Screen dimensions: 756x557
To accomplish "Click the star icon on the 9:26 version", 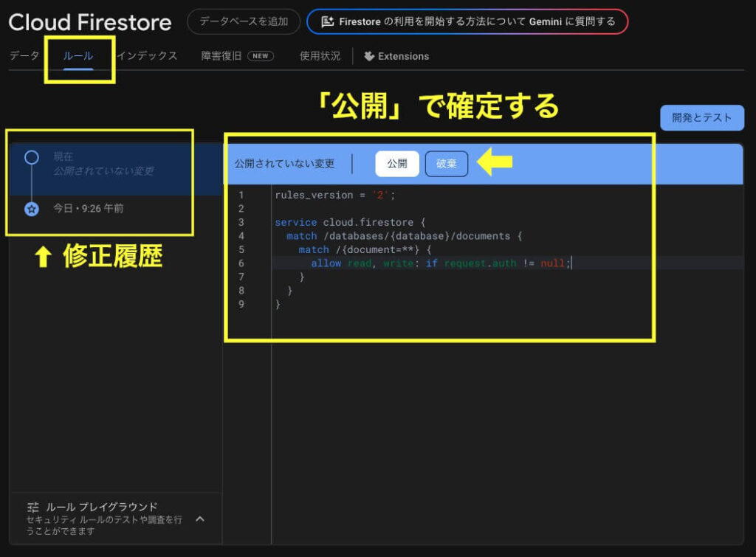I will coord(32,209).
